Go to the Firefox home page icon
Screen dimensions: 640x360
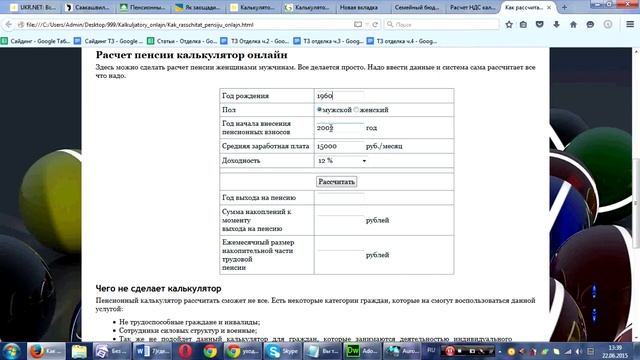(x=573, y=24)
